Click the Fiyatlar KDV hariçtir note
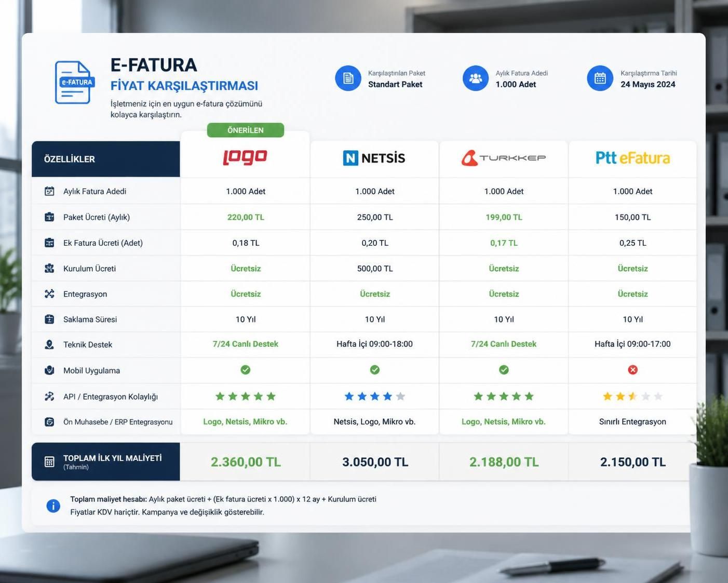 [x=167, y=512]
